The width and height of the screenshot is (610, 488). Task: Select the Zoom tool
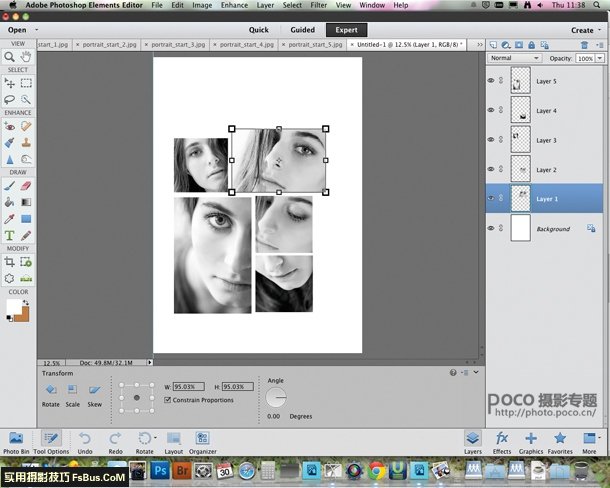(10, 56)
